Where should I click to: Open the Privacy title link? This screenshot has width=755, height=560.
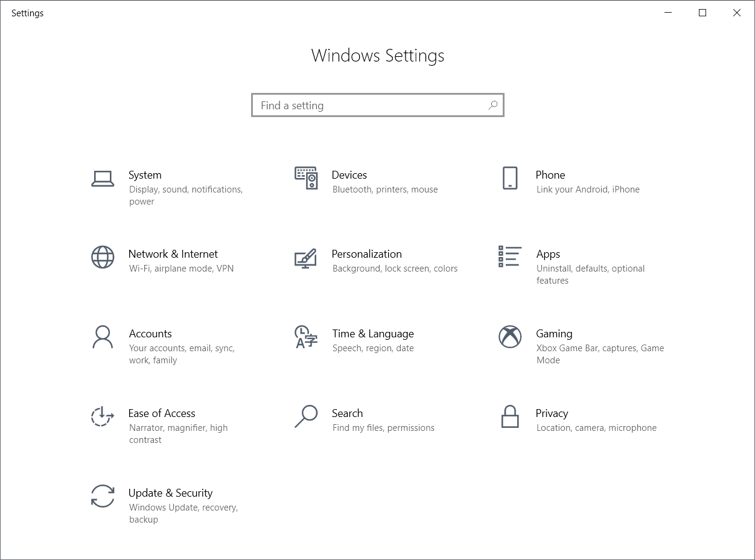[552, 414]
